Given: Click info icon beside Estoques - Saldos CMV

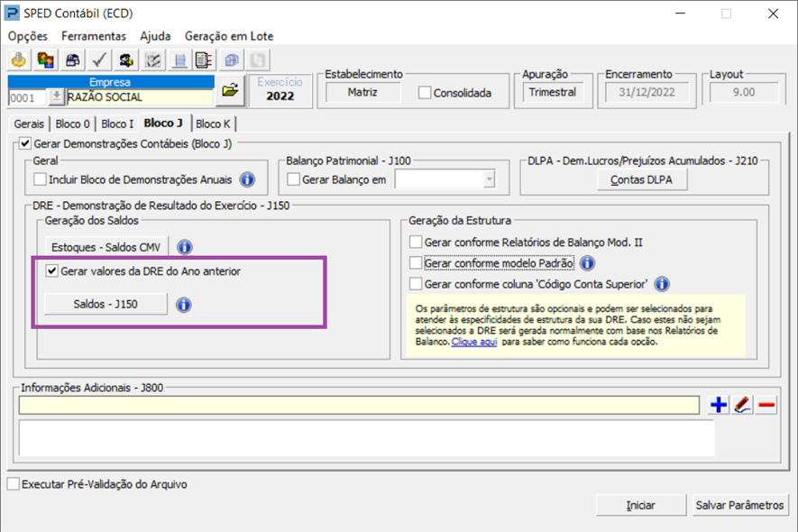Looking at the screenshot, I should click(185, 247).
